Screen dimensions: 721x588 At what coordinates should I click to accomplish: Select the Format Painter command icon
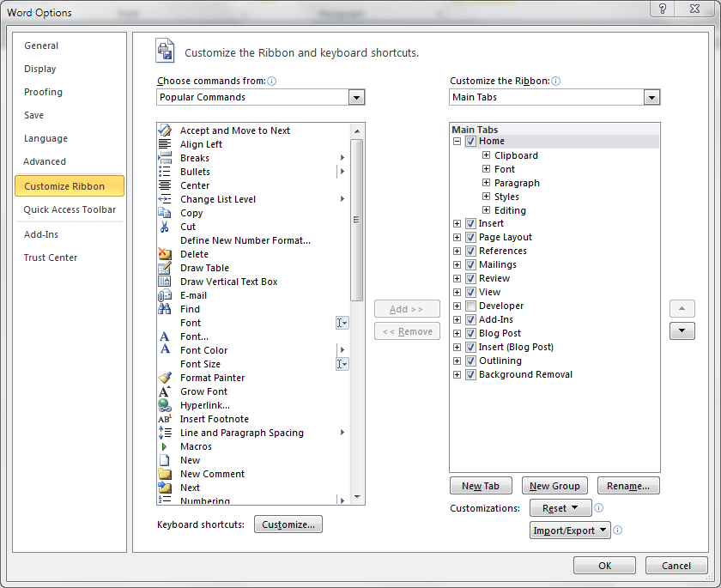[167, 378]
